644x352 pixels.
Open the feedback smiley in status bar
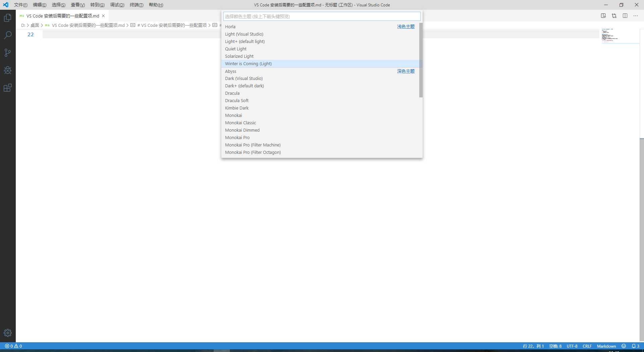click(624, 346)
